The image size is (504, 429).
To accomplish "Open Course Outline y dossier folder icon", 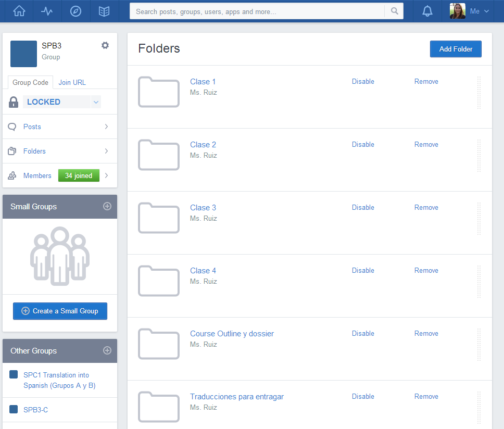I will (x=159, y=344).
